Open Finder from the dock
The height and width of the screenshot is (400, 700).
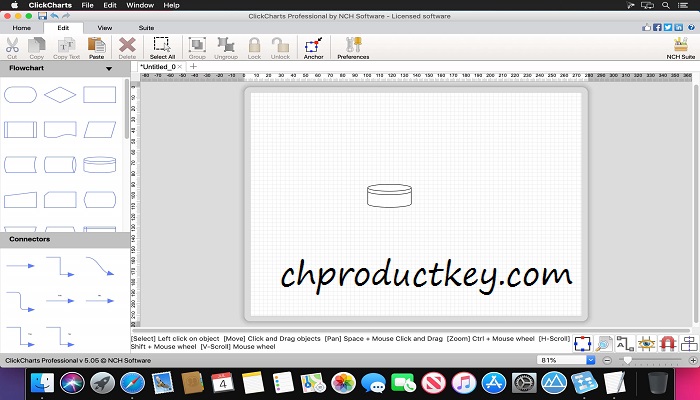pyautogui.click(x=42, y=383)
